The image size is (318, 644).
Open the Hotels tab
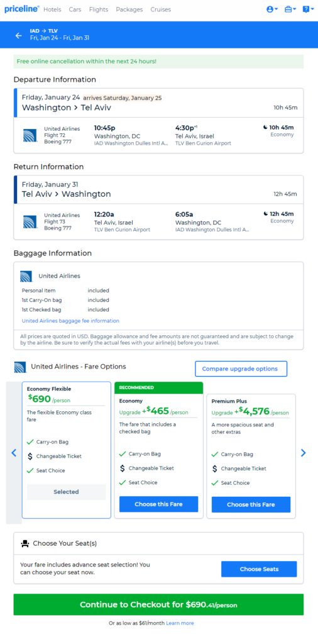click(x=52, y=9)
